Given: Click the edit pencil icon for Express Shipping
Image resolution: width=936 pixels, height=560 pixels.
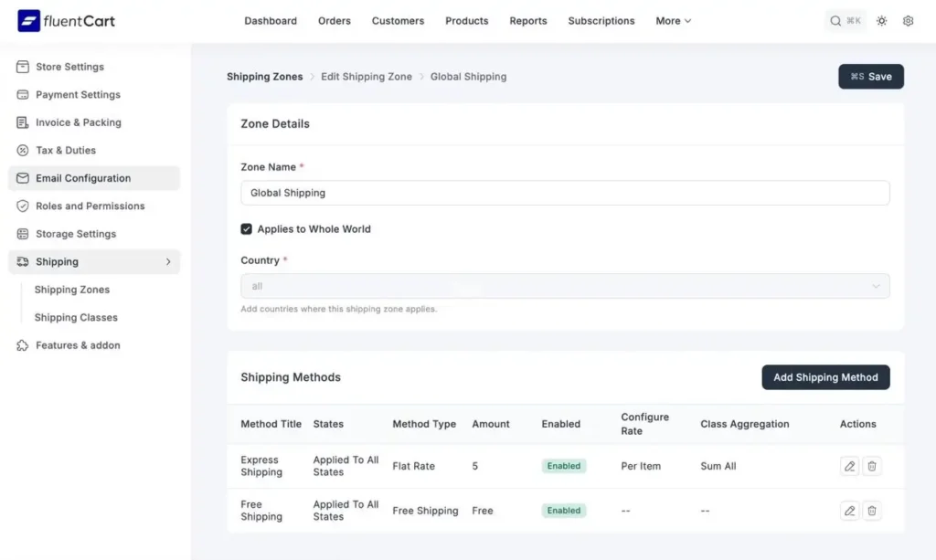Looking at the screenshot, I should point(849,466).
